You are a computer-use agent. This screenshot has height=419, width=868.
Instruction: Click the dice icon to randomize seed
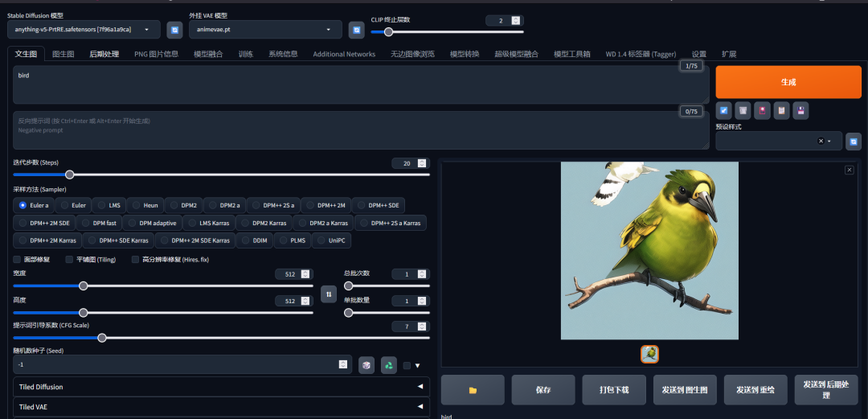366,365
